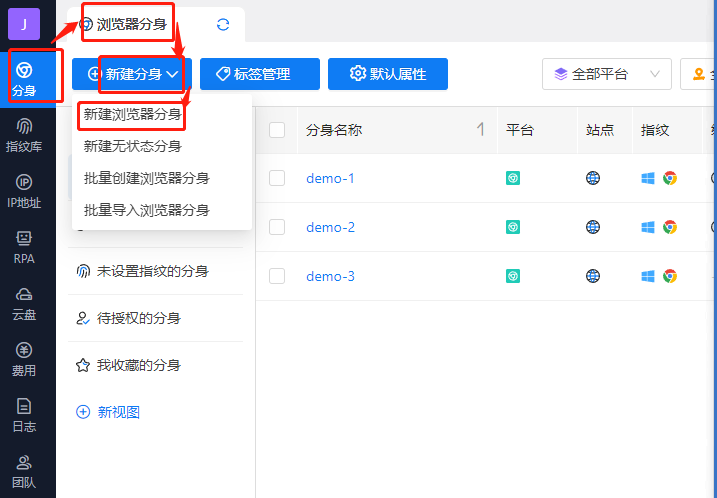Open the 团队 team sidebar icon
This screenshot has height=498, width=717.
point(25,470)
